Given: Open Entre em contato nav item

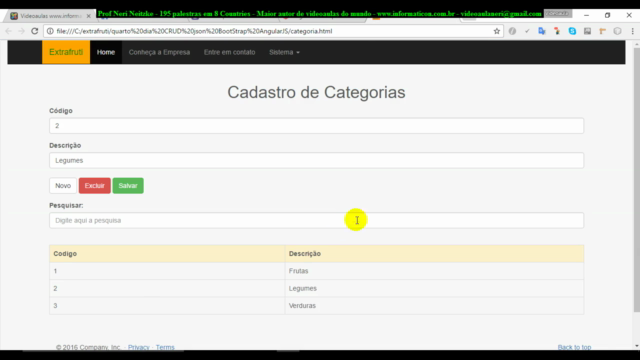Looking at the screenshot, I should click(x=229, y=52).
